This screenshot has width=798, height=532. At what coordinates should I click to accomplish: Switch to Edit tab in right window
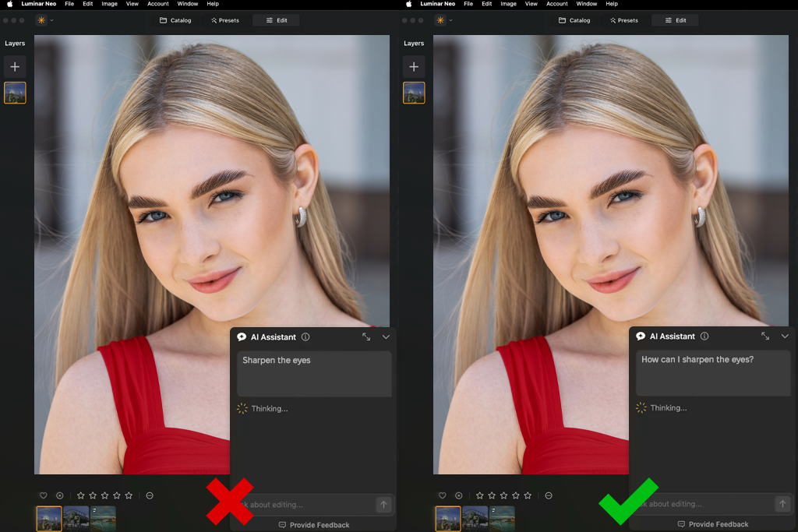[676, 20]
